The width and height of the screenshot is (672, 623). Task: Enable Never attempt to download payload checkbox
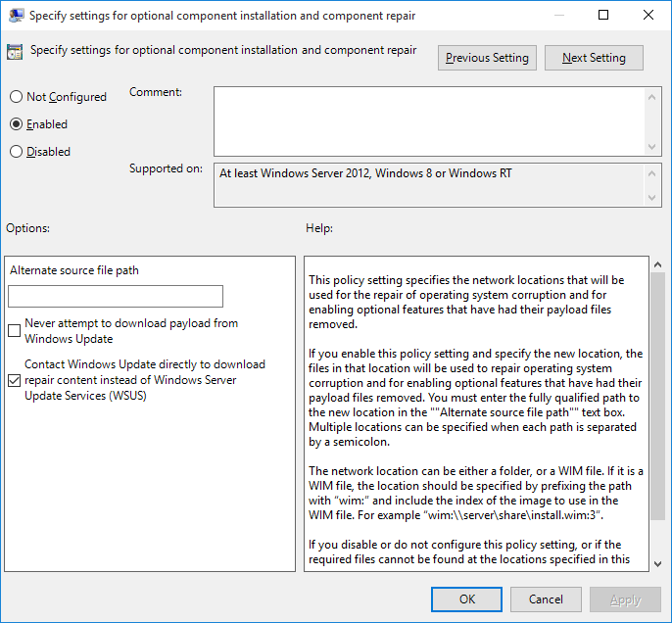tap(15, 331)
